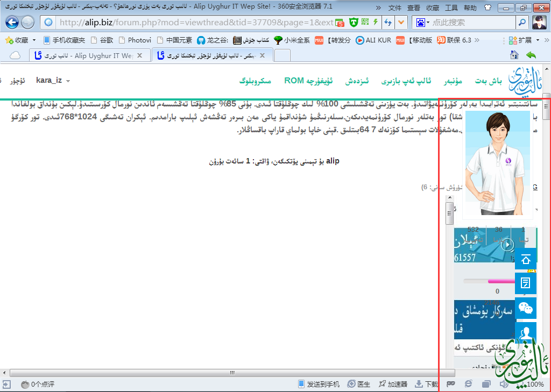The height and width of the screenshot is (392, 551).
Task: Close the Alip Uyghur IT Wep tab
Action: point(139,55)
